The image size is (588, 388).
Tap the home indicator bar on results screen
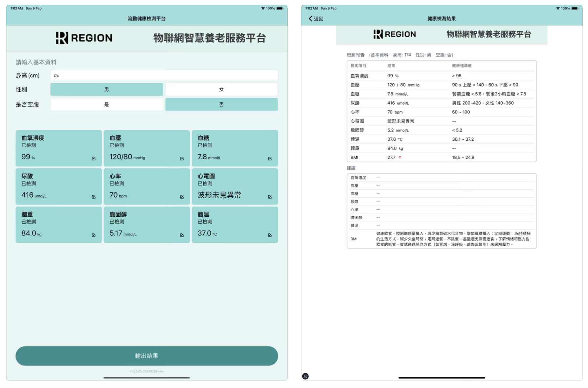[441, 377]
